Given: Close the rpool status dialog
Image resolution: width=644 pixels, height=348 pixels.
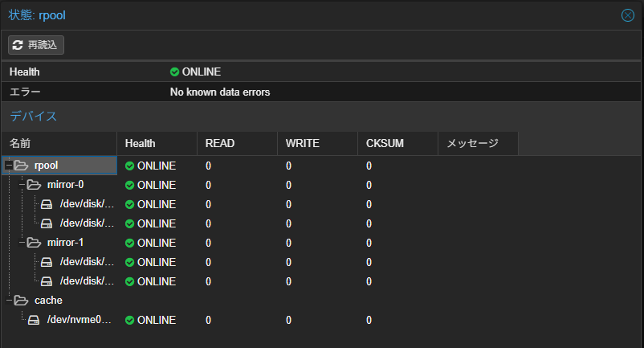Looking at the screenshot, I should (x=628, y=15).
